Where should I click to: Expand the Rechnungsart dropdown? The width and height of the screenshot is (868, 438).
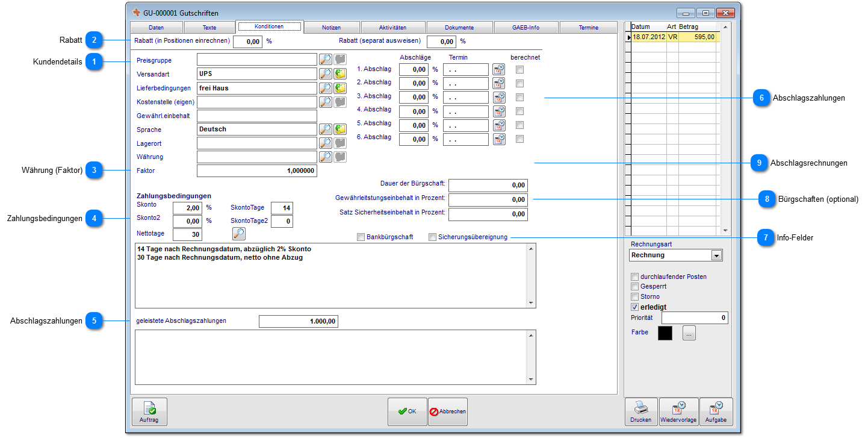[716, 255]
